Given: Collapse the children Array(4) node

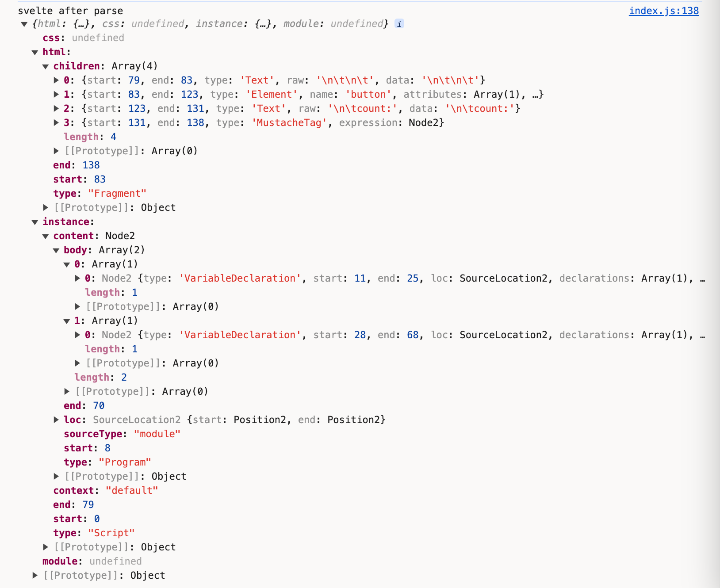Looking at the screenshot, I should (46, 66).
